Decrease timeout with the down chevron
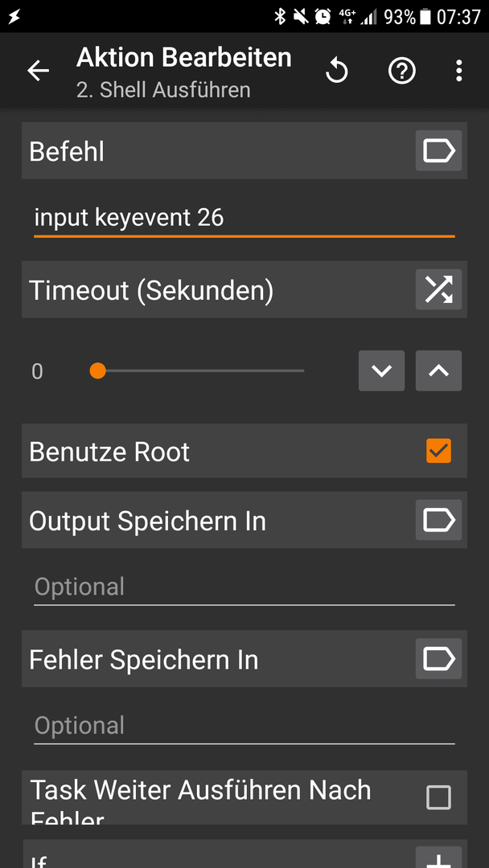Viewport: 489px width, 868px height. coord(381,371)
